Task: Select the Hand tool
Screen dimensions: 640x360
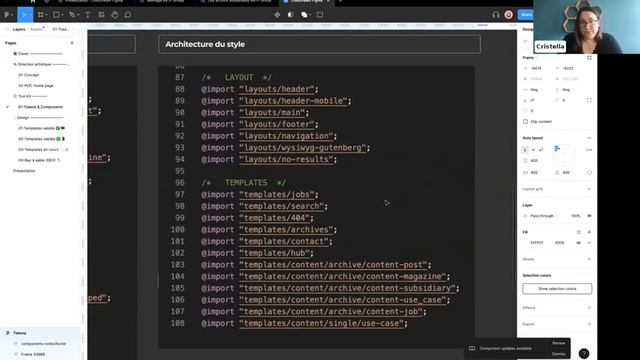Action: pyautogui.click(x=115, y=15)
